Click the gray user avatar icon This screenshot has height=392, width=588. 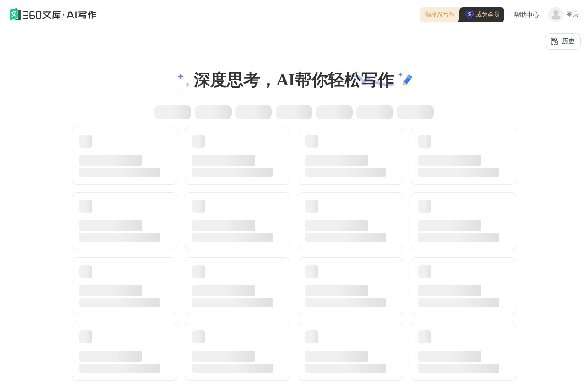(x=555, y=15)
